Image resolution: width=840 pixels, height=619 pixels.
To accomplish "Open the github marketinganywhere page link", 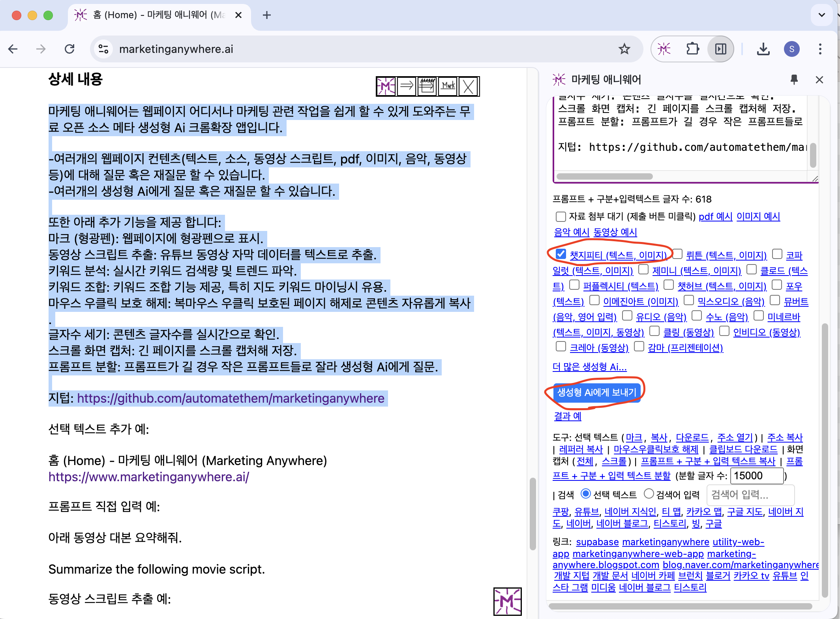I will [231, 398].
